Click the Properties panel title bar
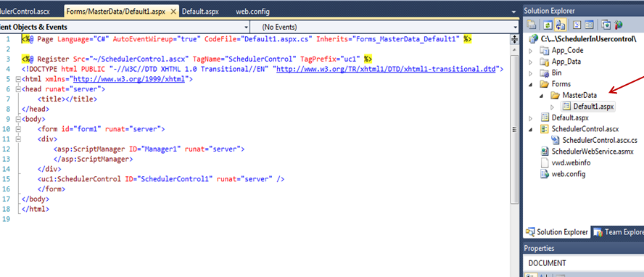Viewport: 644px width, 277px height. click(x=583, y=248)
